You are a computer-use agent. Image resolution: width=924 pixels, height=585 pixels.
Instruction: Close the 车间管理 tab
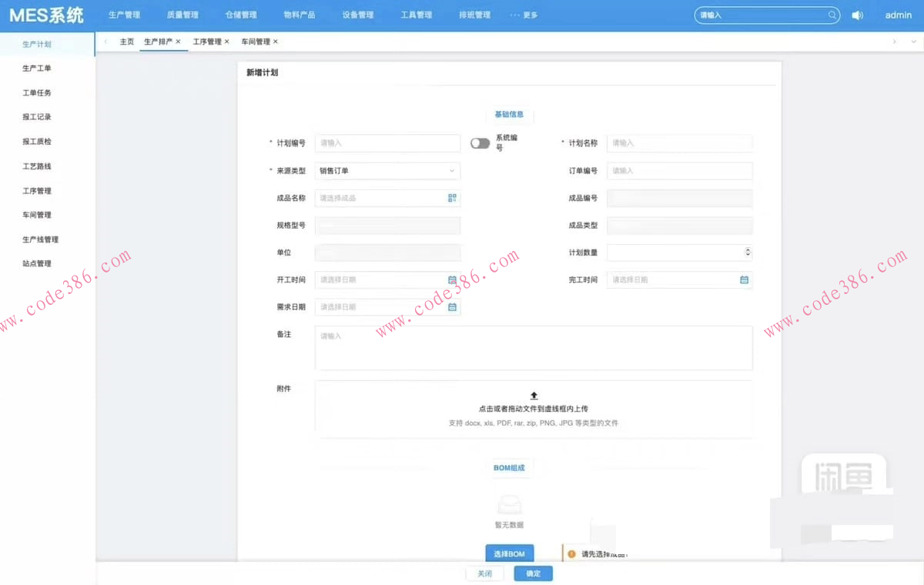[x=276, y=42]
